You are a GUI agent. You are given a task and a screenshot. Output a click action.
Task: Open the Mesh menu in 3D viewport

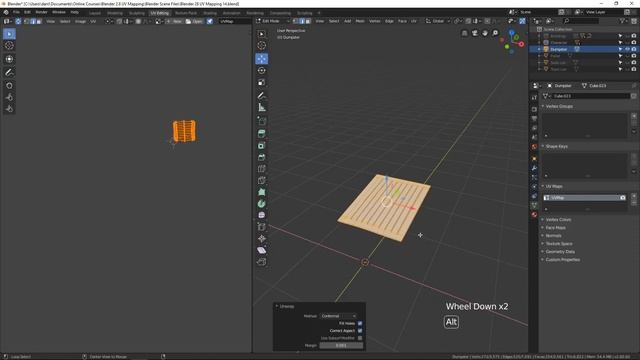coord(360,21)
